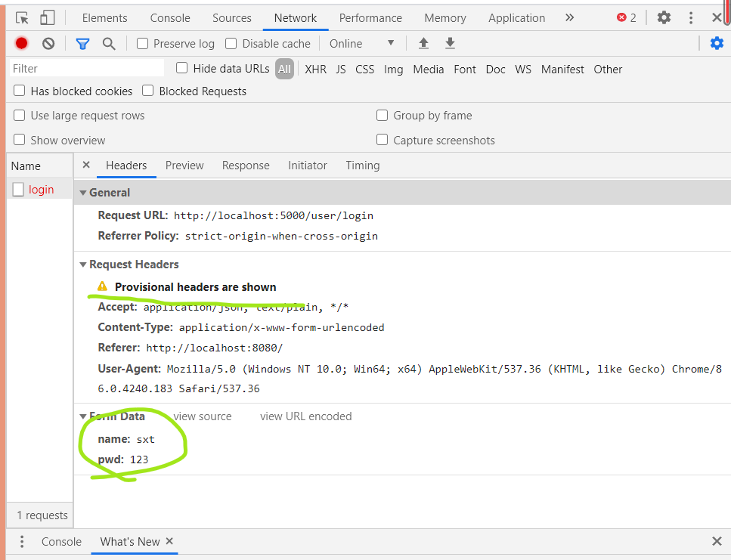Enable Disable cache checkbox
This screenshot has width=731, height=560.
tap(231, 43)
